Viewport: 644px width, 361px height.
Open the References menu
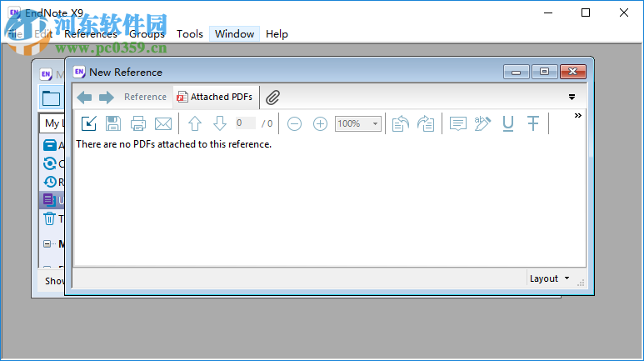[90, 33]
